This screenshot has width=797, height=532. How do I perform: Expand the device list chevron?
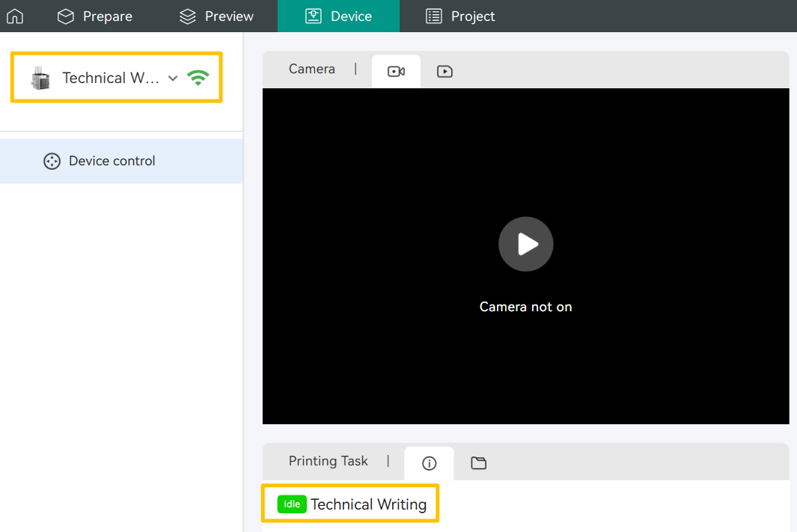[x=173, y=78]
